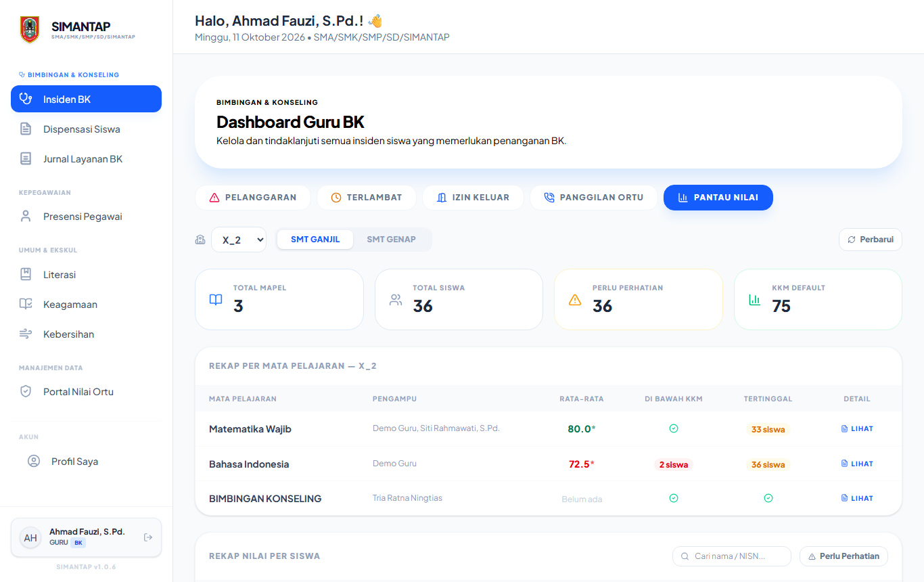Viewport: 924px width, 582px height.
Task: Click the Total Mapel book icon
Action: pyautogui.click(x=216, y=300)
